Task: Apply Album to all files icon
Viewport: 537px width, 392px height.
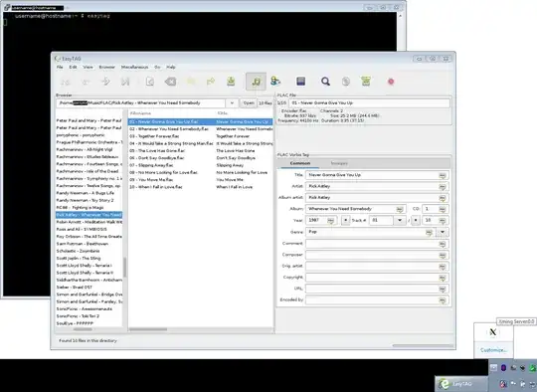Action: tap(400, 209)
